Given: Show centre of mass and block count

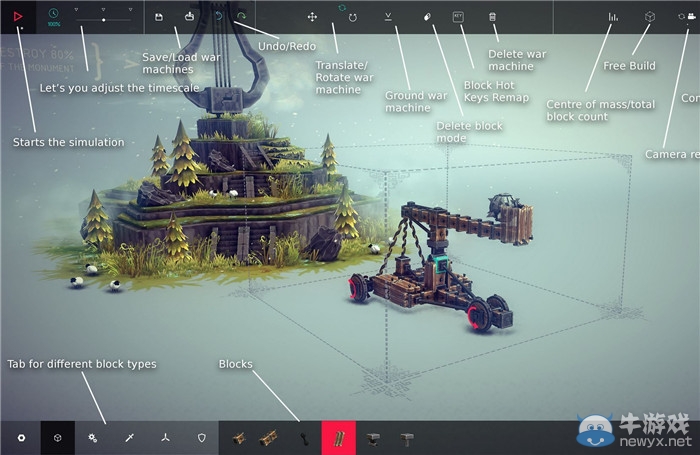Looking at the screenshot, I should [613, 17].
